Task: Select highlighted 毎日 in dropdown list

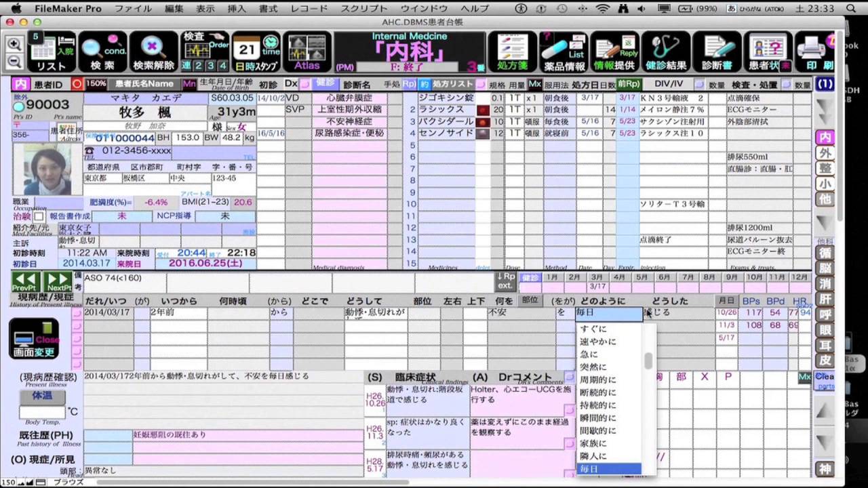Action: pyautogui.click(x=608, y=469)
